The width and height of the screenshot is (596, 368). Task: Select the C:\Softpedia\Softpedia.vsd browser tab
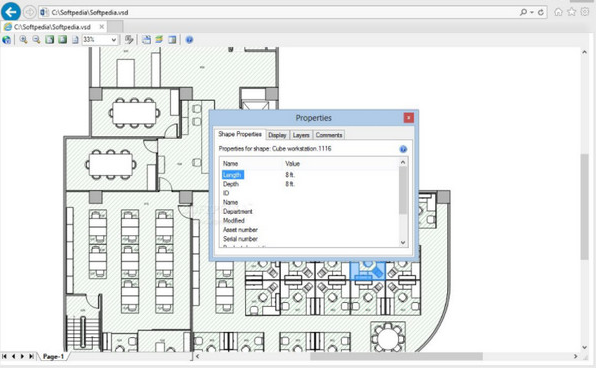52,27
